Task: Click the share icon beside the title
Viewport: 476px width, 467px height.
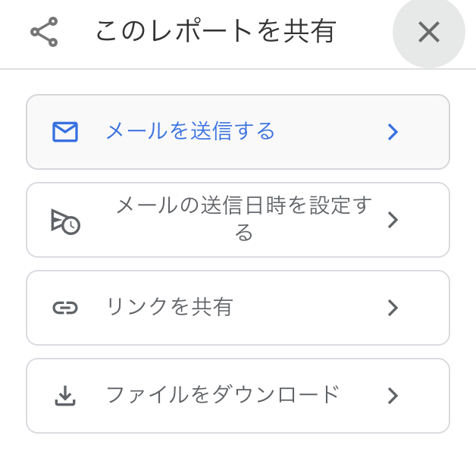Action: click(x=44, y=32)
